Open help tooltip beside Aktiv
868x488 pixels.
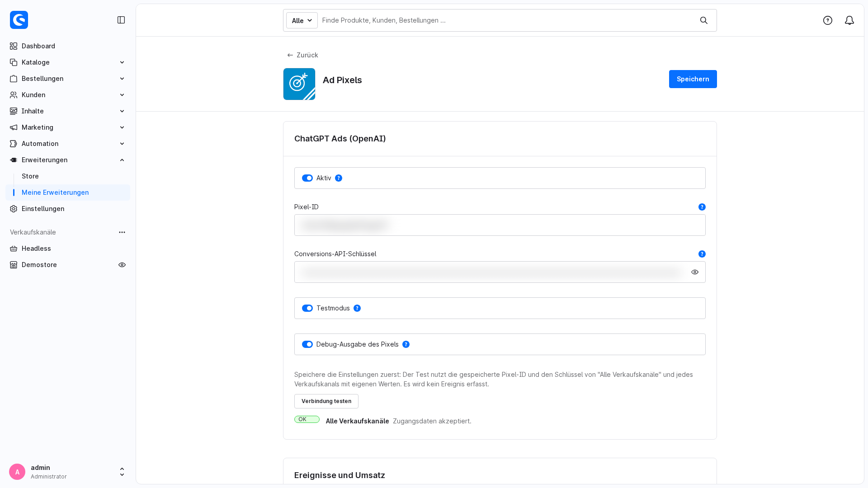339,178
